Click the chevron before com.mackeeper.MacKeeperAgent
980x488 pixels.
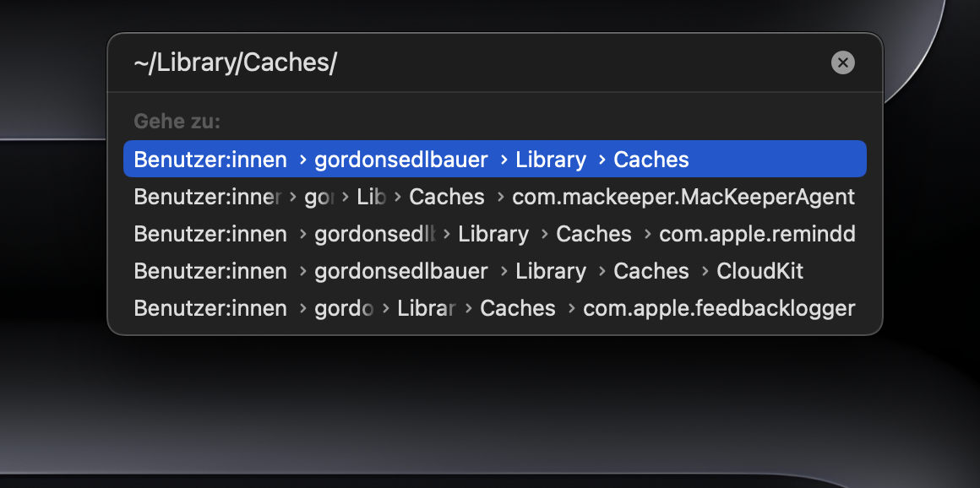pyautogui.click(x=499, y=196)
